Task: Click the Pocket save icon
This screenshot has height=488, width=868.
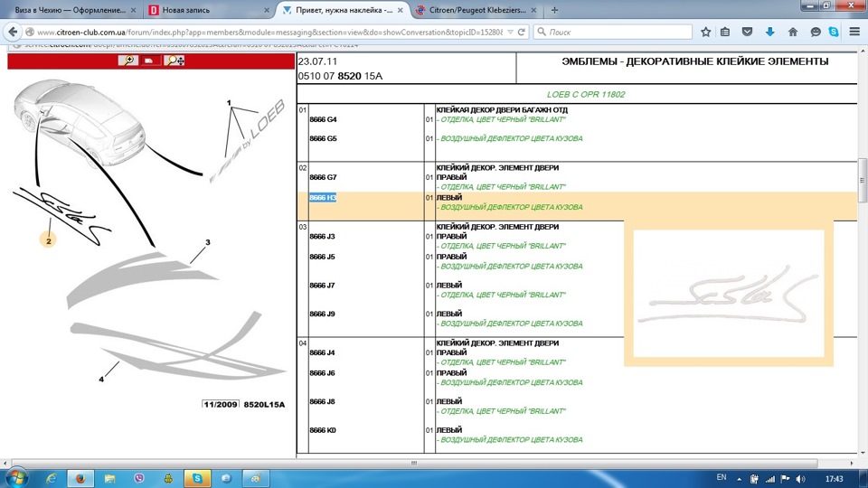Action: pos(748,33)
